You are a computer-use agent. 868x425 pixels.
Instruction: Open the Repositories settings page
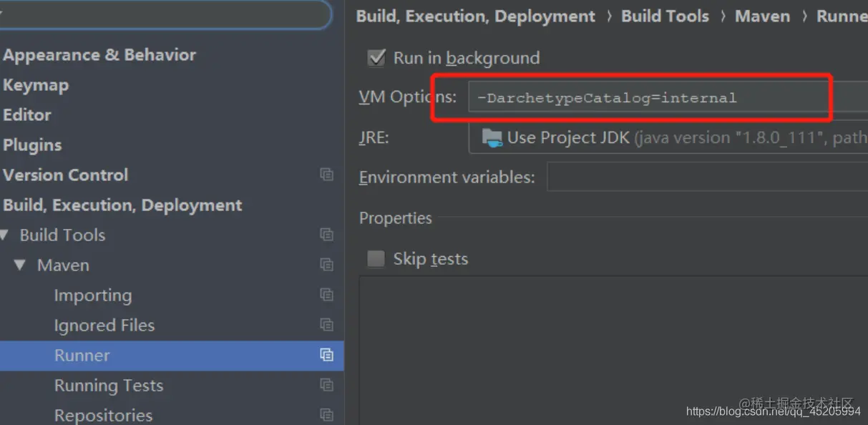click(x=104, y=416)
